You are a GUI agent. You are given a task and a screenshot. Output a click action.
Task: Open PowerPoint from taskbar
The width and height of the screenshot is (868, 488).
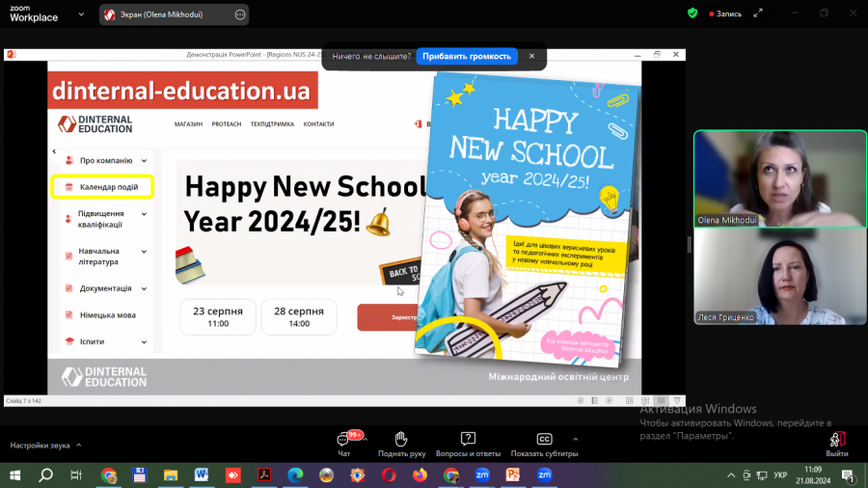pyautogui.click(x=513, y=475)
